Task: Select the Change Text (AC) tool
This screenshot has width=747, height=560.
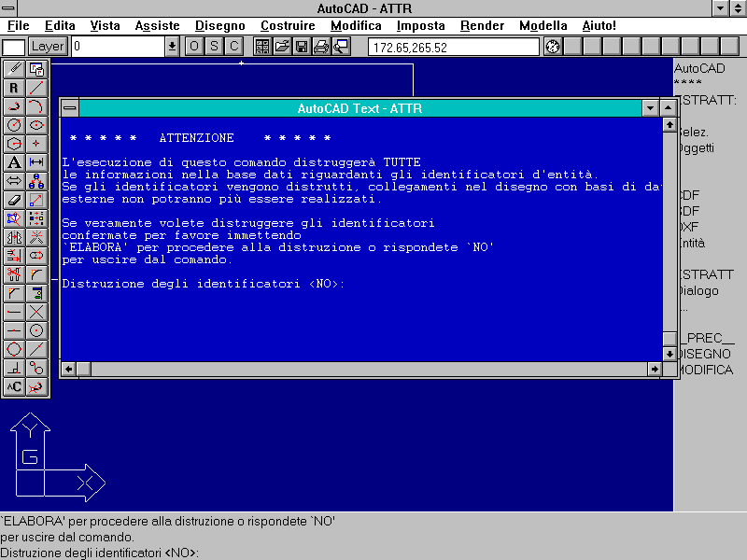Action: 14,386
